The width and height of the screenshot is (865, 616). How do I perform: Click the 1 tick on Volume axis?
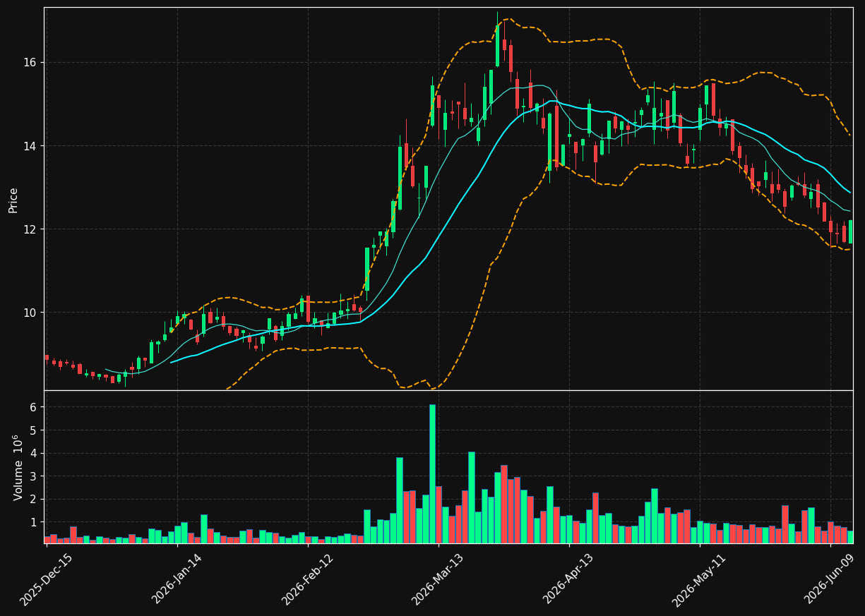(x=34, y=522)
